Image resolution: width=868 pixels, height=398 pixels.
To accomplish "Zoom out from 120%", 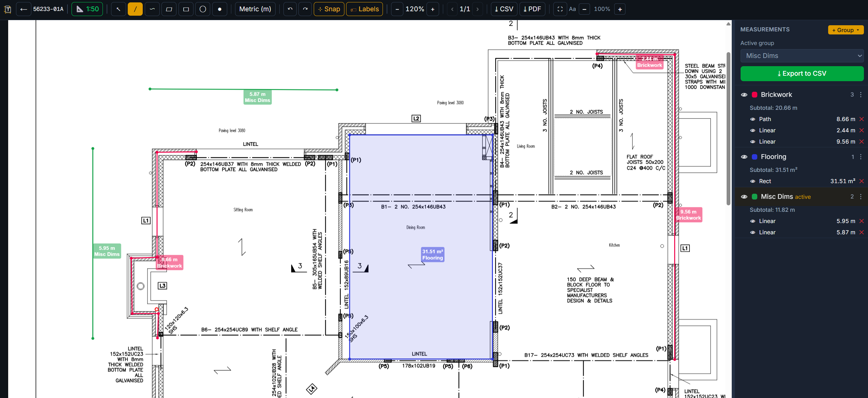I will (x=397, y=9).
